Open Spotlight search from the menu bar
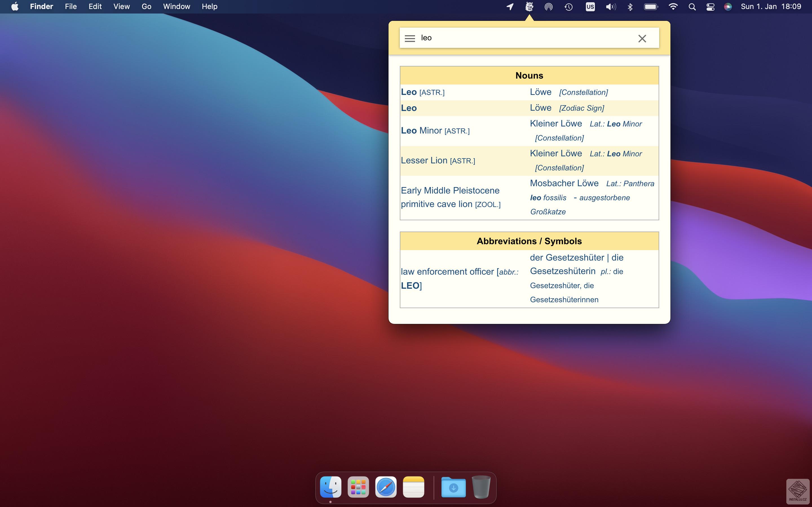 (x=692, y=6)
